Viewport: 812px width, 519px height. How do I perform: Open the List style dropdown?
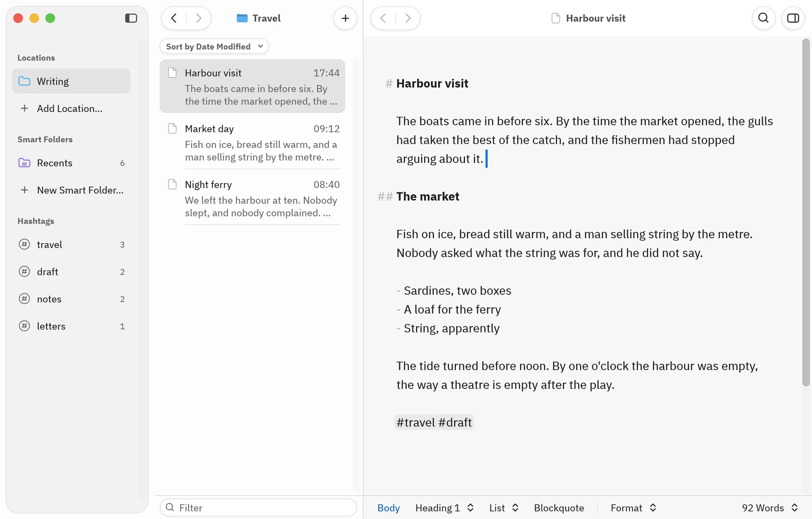(504, 508)
